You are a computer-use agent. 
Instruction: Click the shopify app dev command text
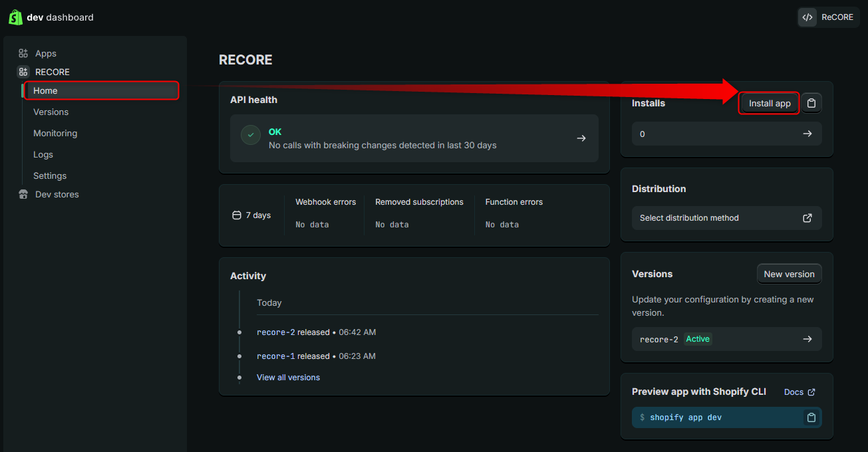686,417
